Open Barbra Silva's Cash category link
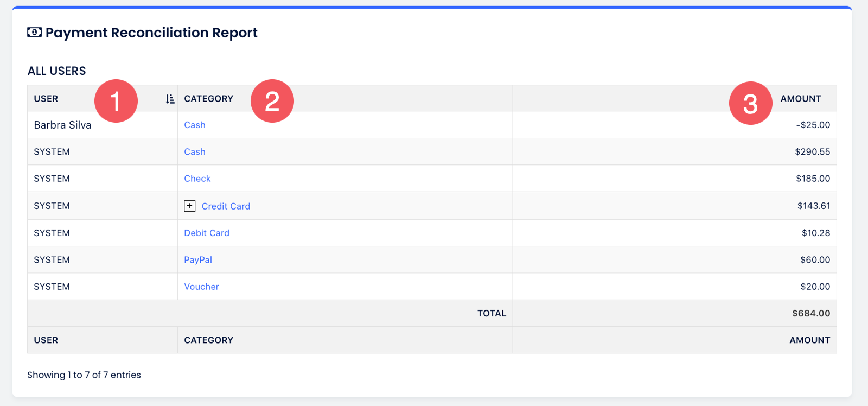868x406 pixels. click(194, 125)
